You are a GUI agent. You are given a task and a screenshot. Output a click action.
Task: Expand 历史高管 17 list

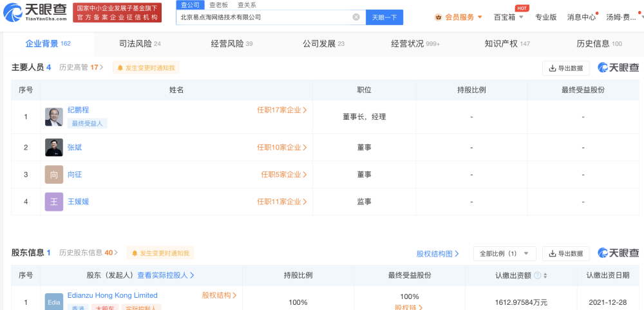click(81, 68)
